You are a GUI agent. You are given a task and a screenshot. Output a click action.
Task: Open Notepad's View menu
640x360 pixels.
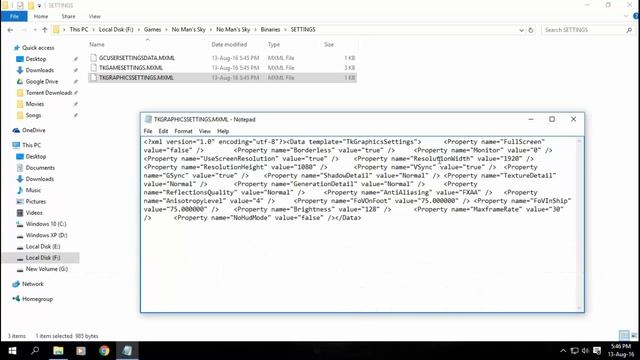coord(204,131)
